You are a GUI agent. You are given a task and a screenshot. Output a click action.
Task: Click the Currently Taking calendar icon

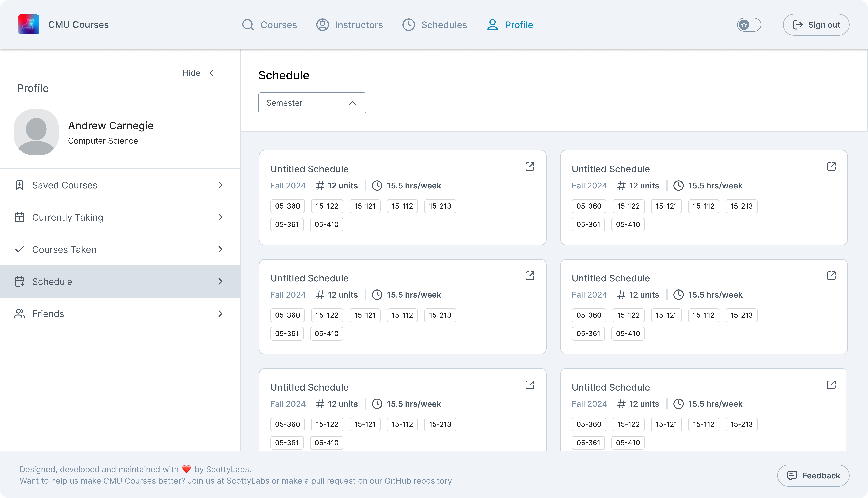[x=20, y=217]
